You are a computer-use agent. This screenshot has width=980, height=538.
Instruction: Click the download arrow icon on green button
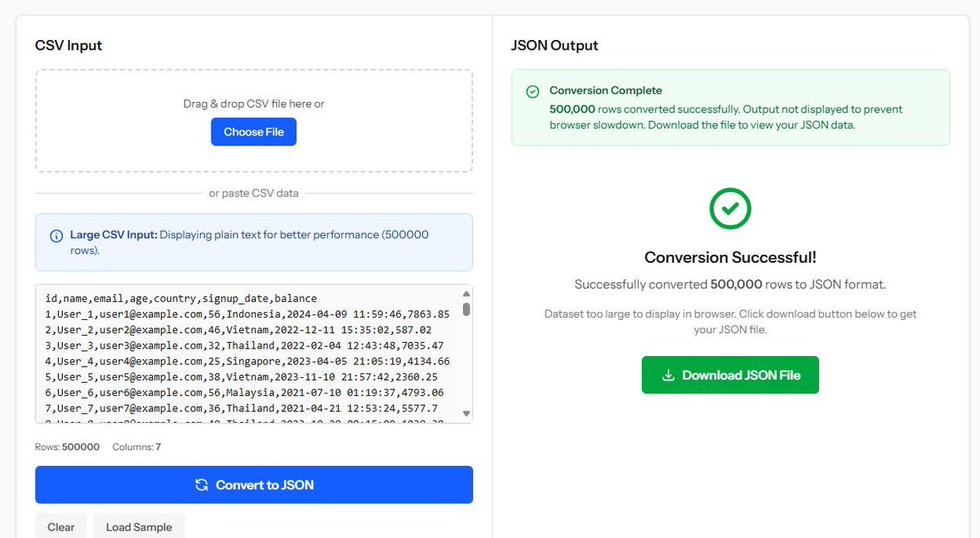(668, 376)
